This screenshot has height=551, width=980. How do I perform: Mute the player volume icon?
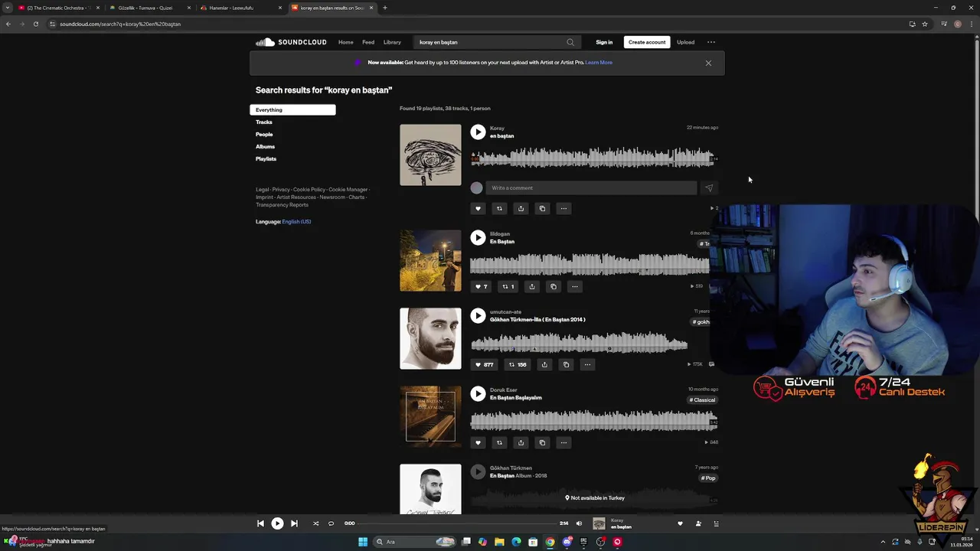tap(579, 523)
